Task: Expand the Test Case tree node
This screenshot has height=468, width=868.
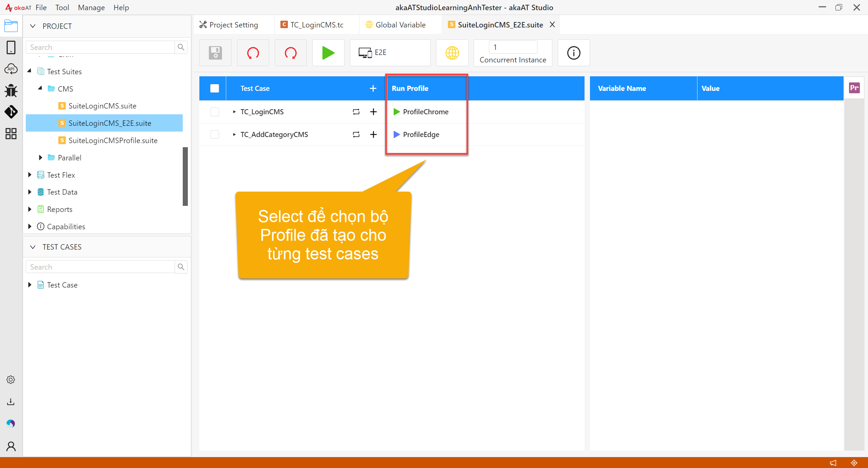Action: [x=29, y=285]
